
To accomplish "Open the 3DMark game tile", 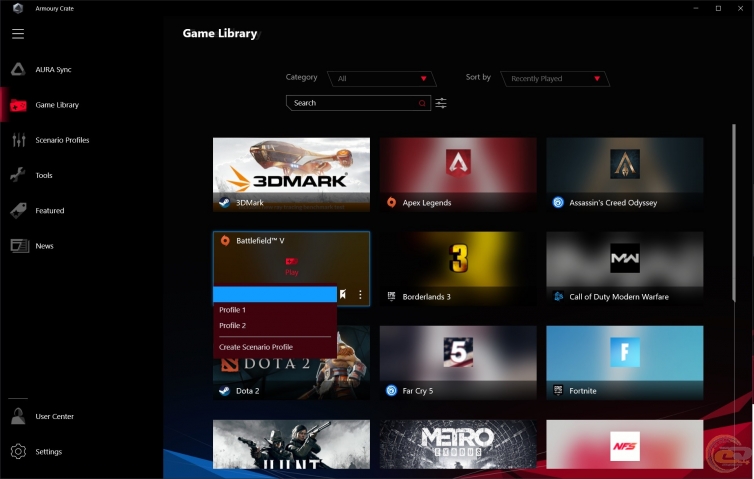I will coord(291,174).
